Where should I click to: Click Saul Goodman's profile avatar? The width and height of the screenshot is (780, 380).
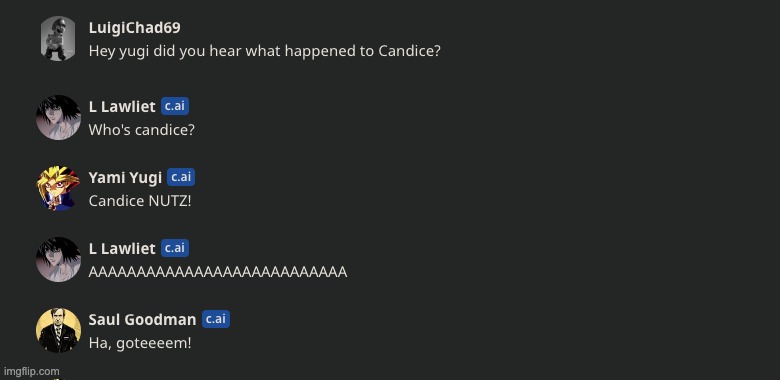(58, 330)
